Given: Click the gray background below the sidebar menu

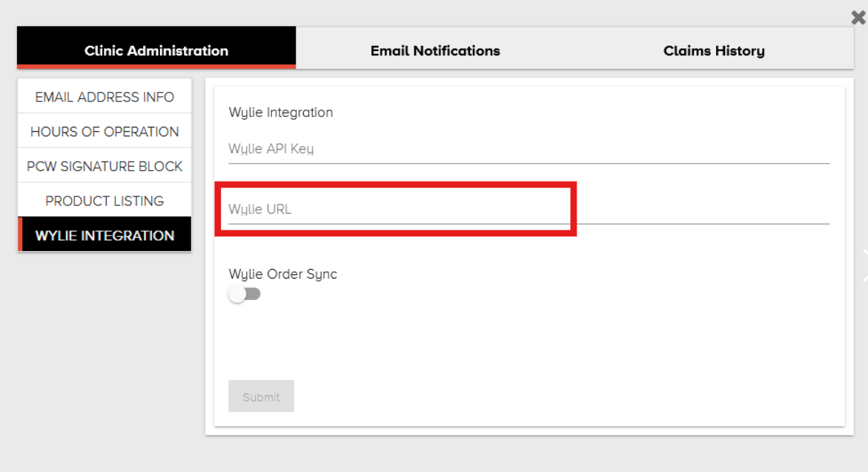Looking at the screenshot, I should [104, 356].
